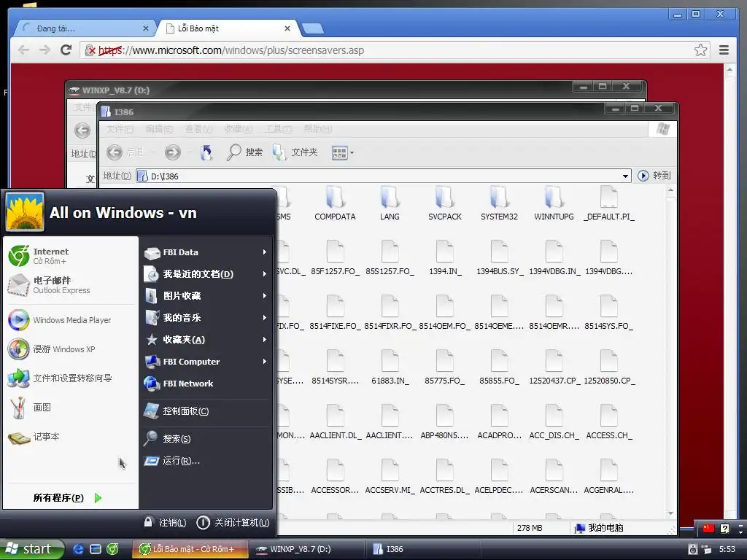
Task: Expand the FBI Data submenu
Action: pos(206,252)
